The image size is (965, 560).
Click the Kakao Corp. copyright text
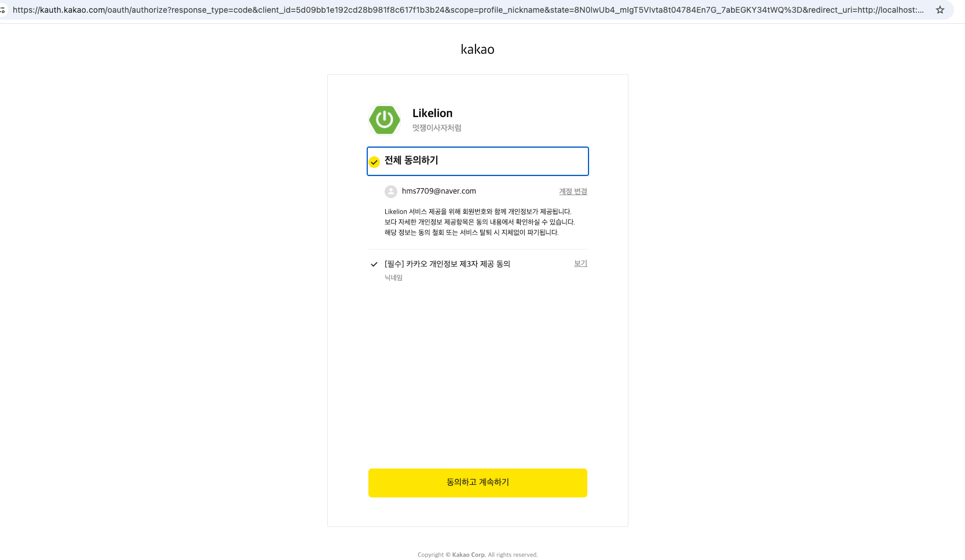[x=478, y=555]
